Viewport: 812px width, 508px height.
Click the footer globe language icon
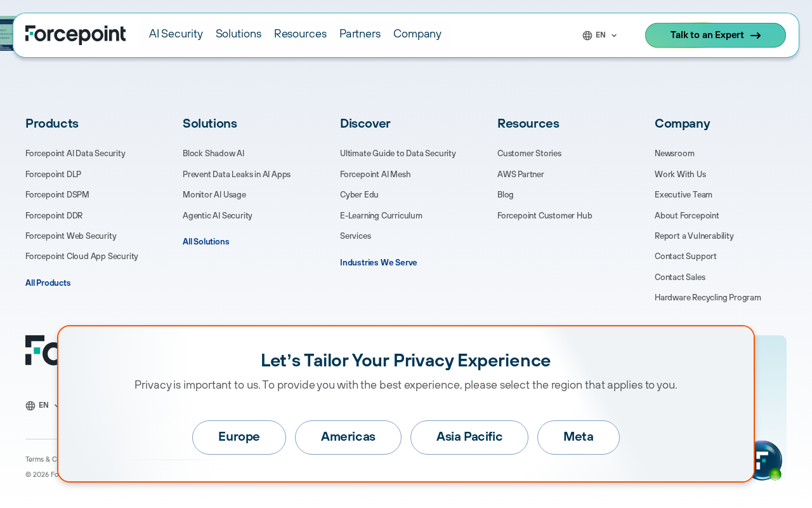(30, 406)
